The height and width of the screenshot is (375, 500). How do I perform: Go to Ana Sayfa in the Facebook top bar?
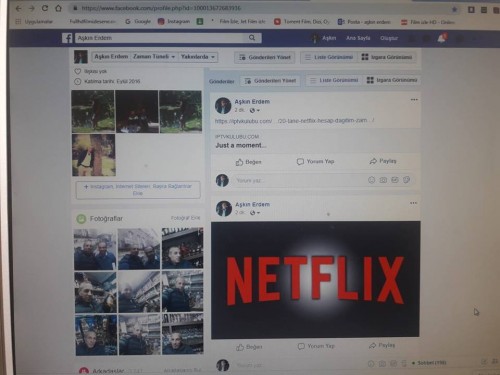pos(358,38)
